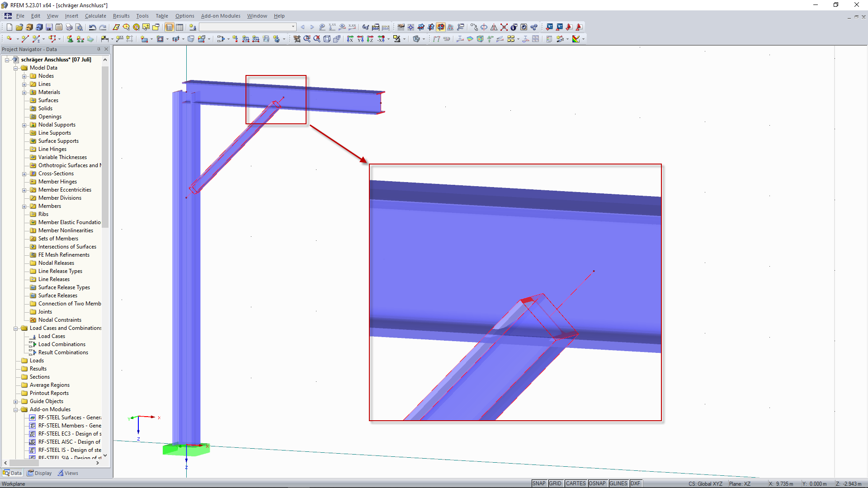Collapse the Load Cases and Combinations branch
The width and height of the screenshot is (868, 488).
pyautogui.click(x=15, y=328)
